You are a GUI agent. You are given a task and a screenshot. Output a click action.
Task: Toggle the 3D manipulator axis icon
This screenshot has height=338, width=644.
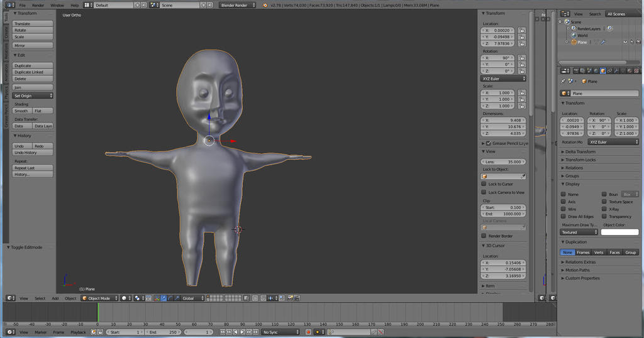tap(157, 298)
